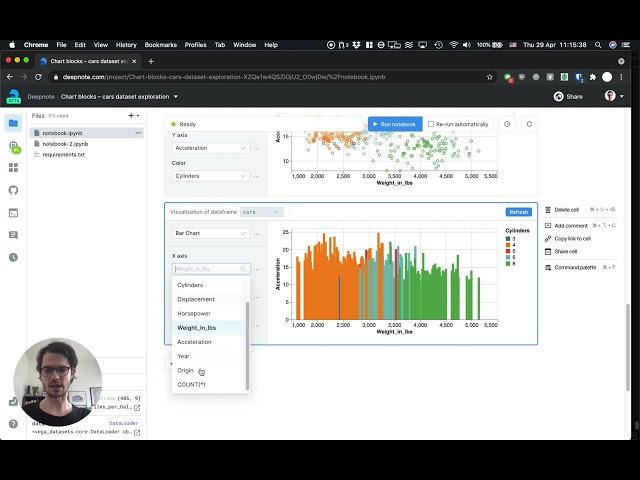The height and width of the screenshot is (480, 640).
Task: Open more options beside X axis field
Action: point(257,269)
